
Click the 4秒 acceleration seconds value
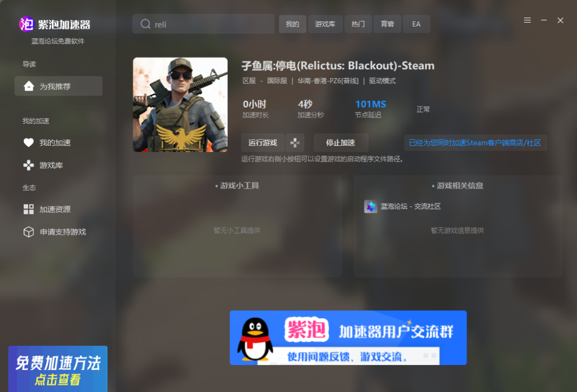(305, 104)
